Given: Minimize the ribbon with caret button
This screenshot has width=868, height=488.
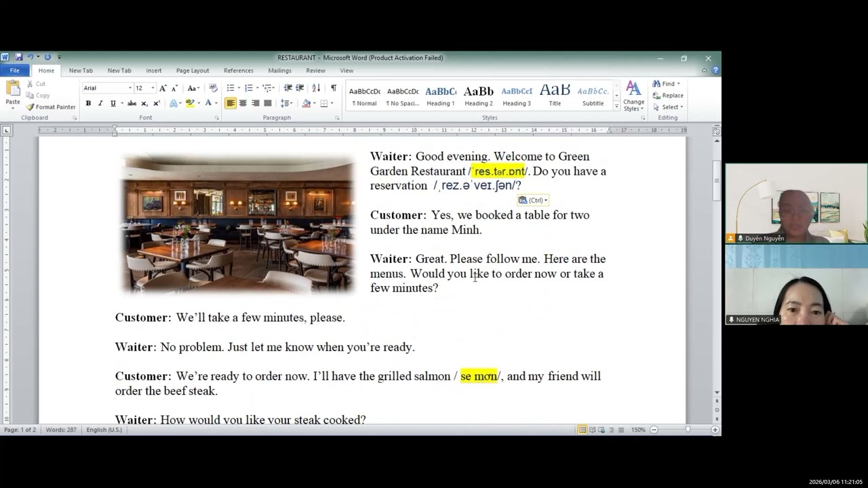Looking at the screenshot, I should [704, 70].
